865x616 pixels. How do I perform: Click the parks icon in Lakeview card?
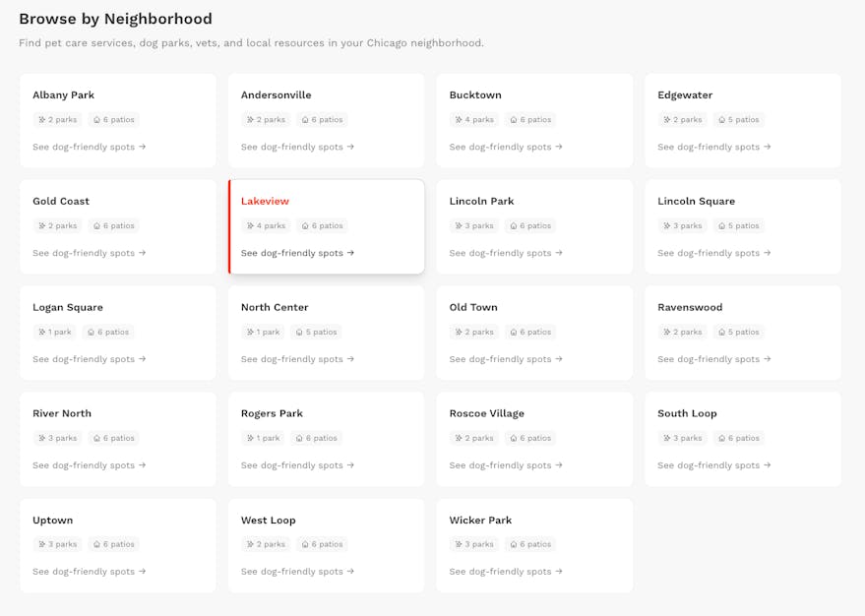[250, 226]
